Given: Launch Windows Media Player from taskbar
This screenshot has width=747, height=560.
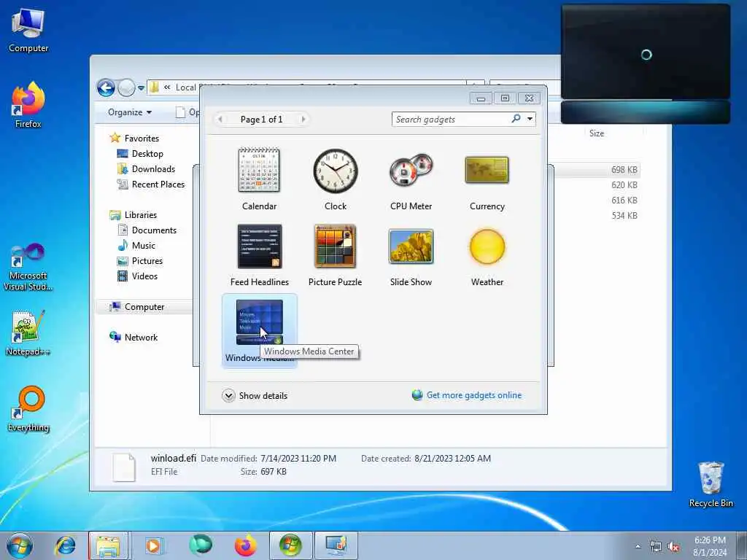Looking at the screenshot, I should click(154, 545).
